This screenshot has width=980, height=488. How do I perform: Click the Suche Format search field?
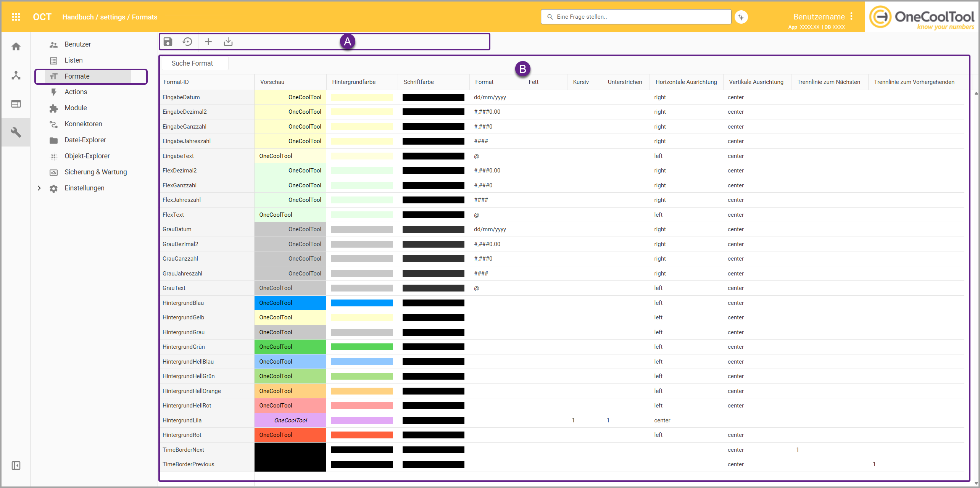pyautogui.click(x=195, y=63)
